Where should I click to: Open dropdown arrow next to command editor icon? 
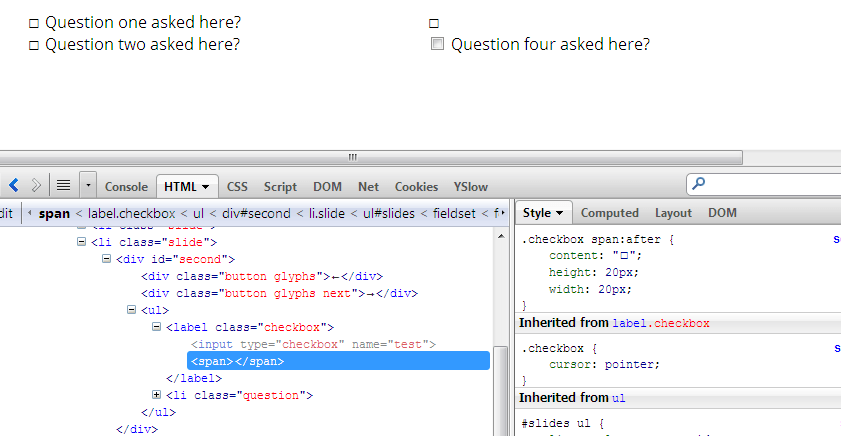(x=88, y=185)
